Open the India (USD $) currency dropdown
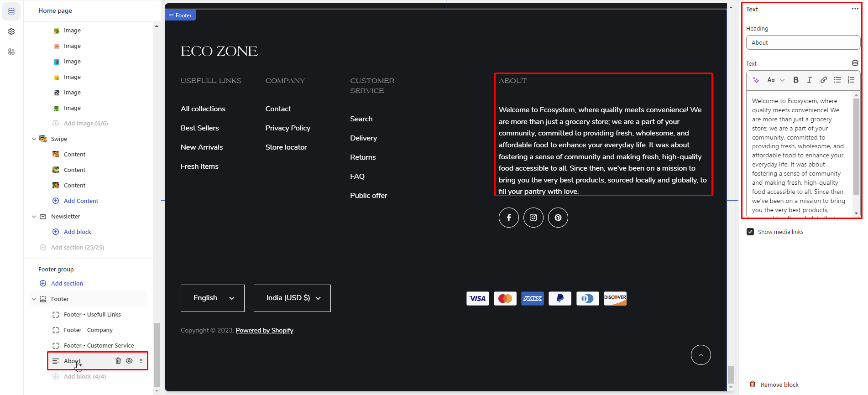The height and width of the screenshot is (395, 868). [x=292, y=298]
